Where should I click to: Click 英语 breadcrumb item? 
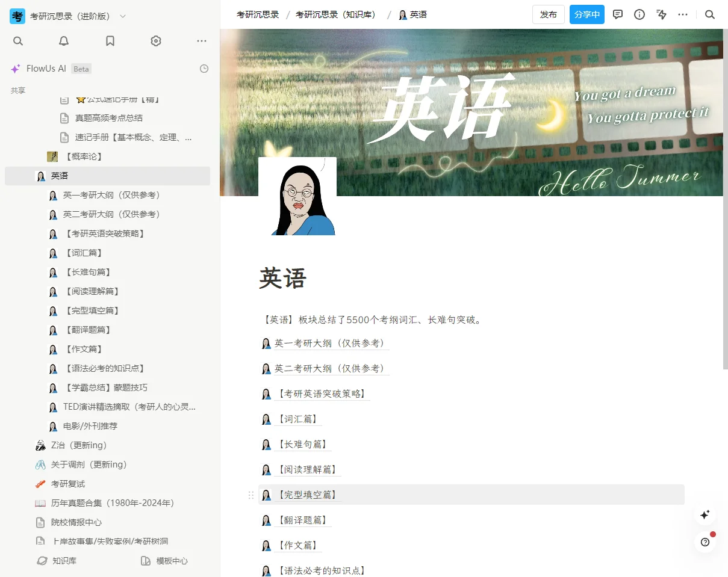412,14
